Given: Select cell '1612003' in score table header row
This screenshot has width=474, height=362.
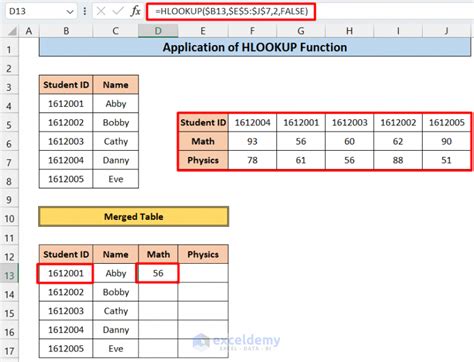Looking at the screenshot, I should [349, 123].
